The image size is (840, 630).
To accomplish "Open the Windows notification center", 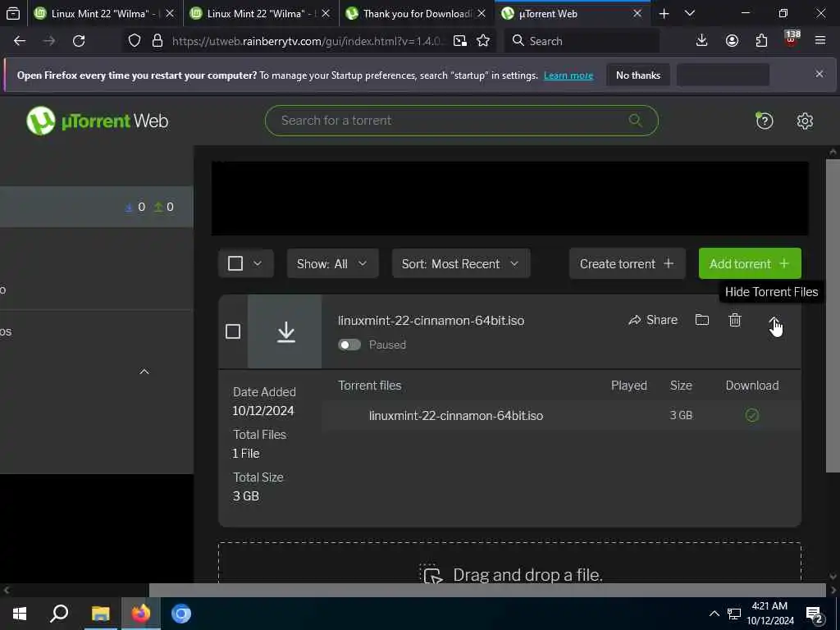I will [x=815, y=614].
